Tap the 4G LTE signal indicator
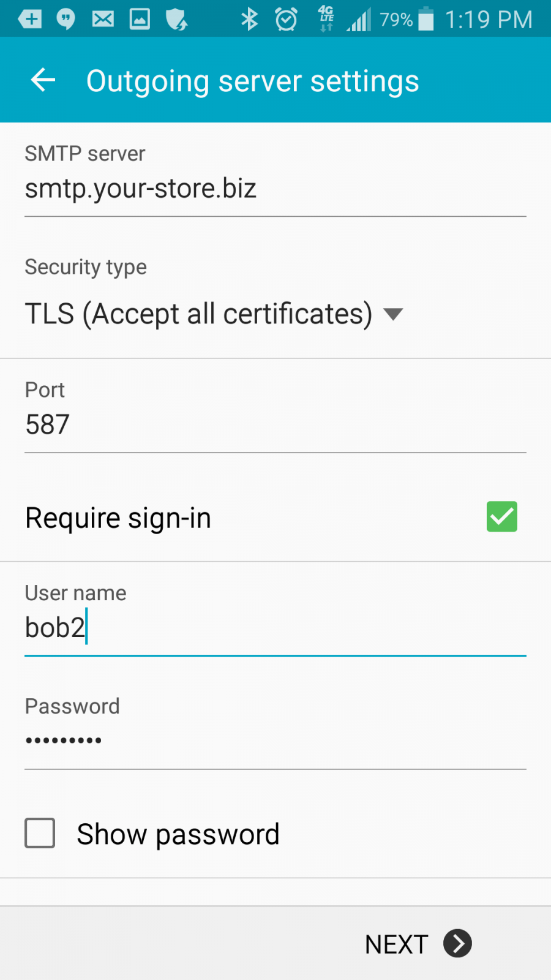Screen dimensions: 551x980 [x=326, y=19]
